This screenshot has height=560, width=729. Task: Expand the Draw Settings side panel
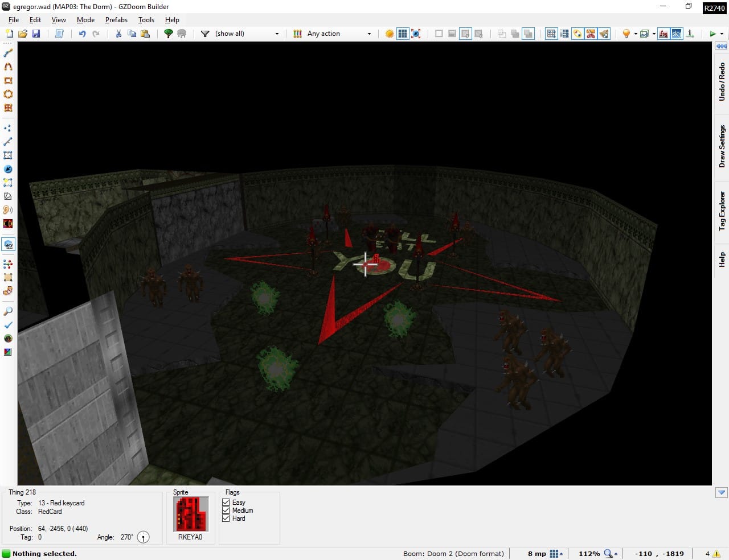click(x=722, y=146)
